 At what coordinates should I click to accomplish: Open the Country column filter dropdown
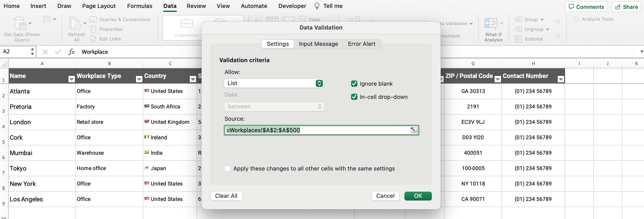[x=193, y=79]
